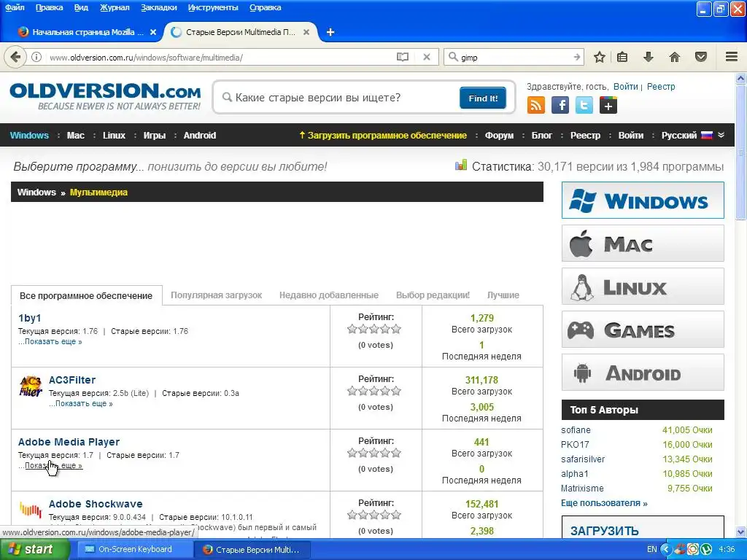This screenshot has height=560, width=747.
Task: Go to the Firefox home icon
Action: pos(675,57)
